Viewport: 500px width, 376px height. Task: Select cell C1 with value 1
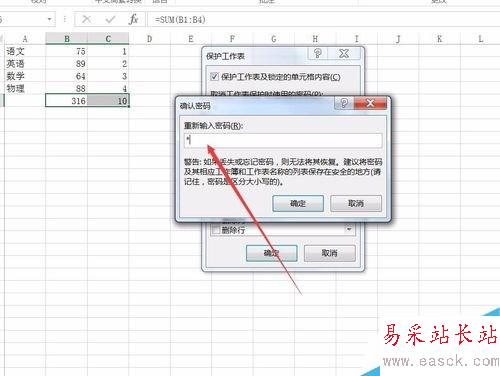108,51
